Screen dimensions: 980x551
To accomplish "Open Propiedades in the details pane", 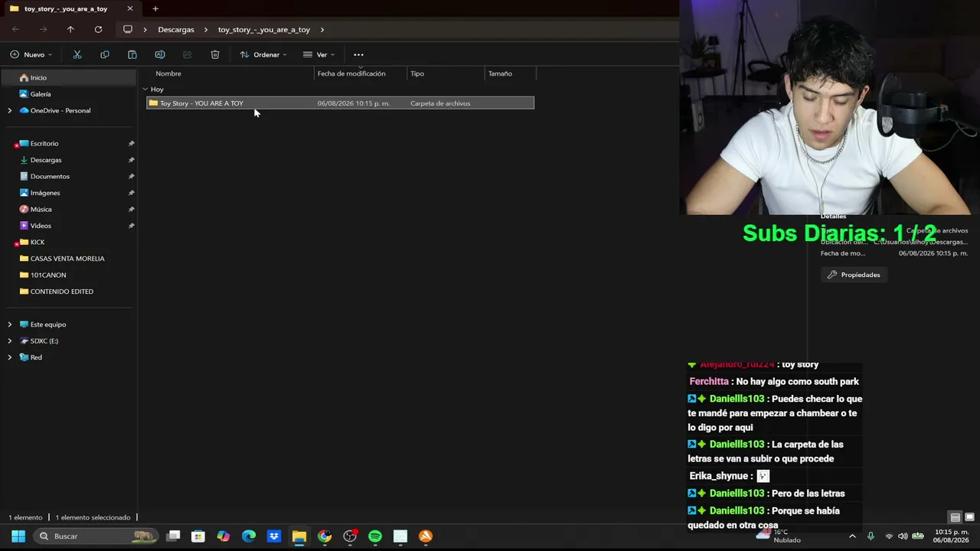I will pos(854,275).
